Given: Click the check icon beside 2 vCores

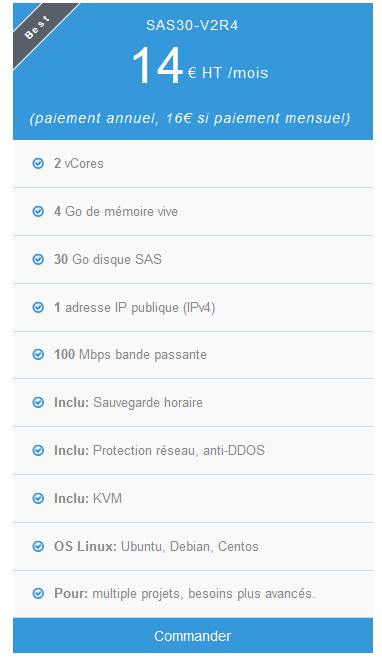Looking at the screenshot, I should (x=38, y=163).
